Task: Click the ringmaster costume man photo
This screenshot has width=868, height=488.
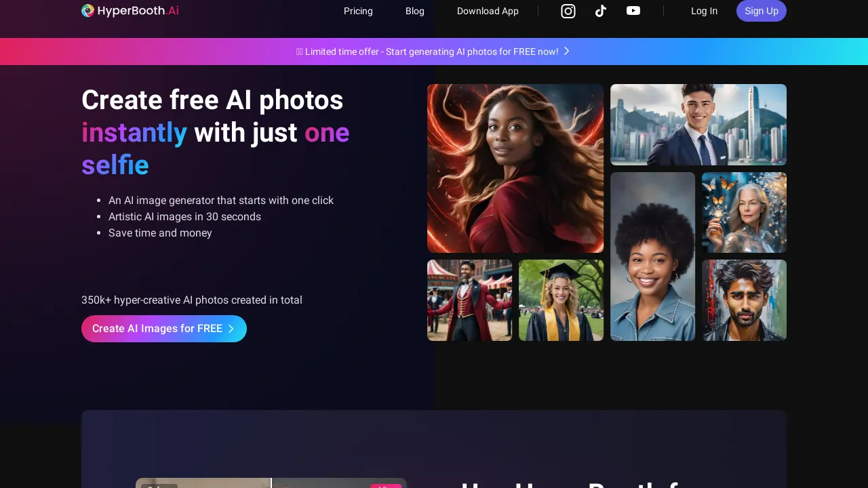Action: tap(469, 300)
